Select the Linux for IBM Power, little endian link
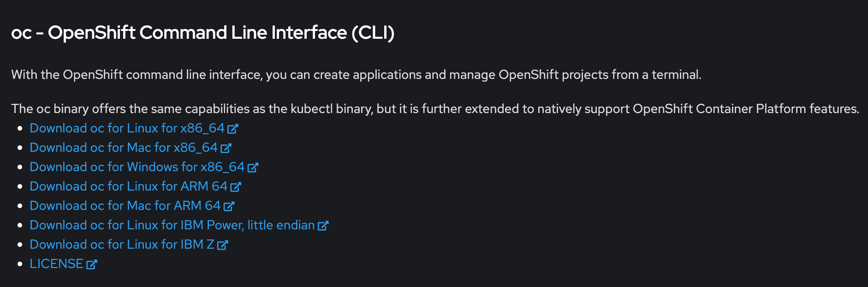 click(x=172, y=225)
